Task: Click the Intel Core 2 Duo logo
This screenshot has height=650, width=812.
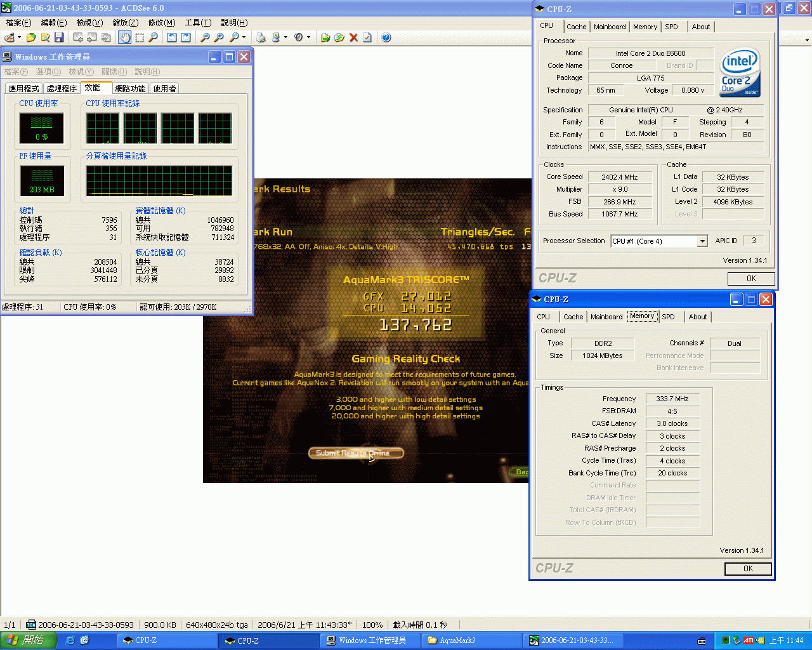Action: (740, 73)
